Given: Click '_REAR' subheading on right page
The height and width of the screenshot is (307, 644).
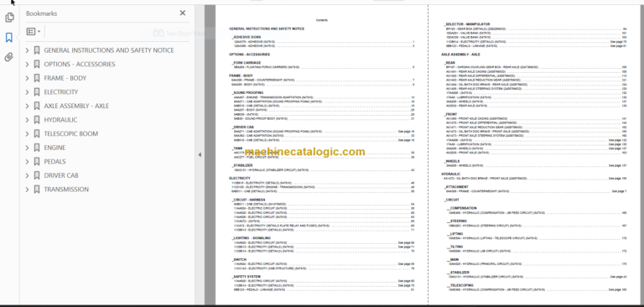Looking at the screenshot, I should [x=449, y=63].
